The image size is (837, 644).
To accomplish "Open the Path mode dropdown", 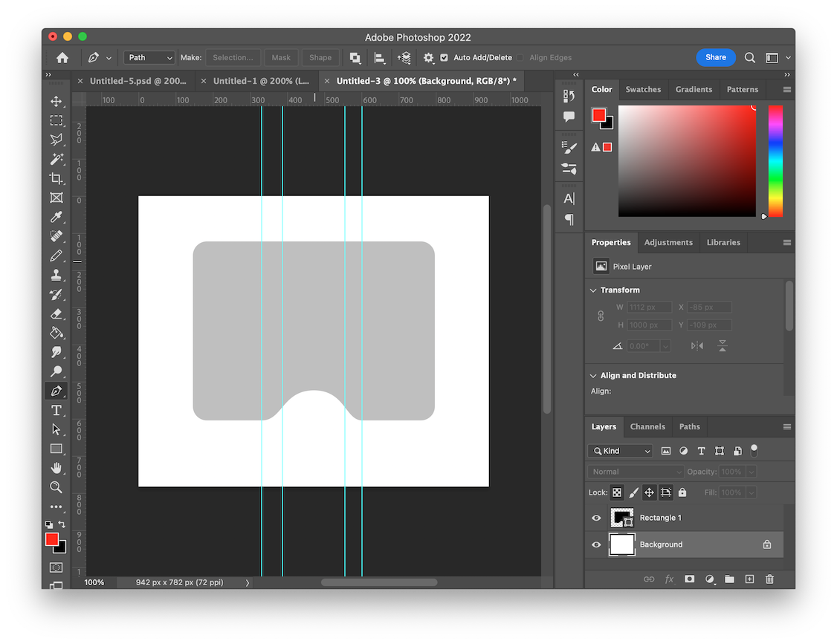I will coord(149,57).
